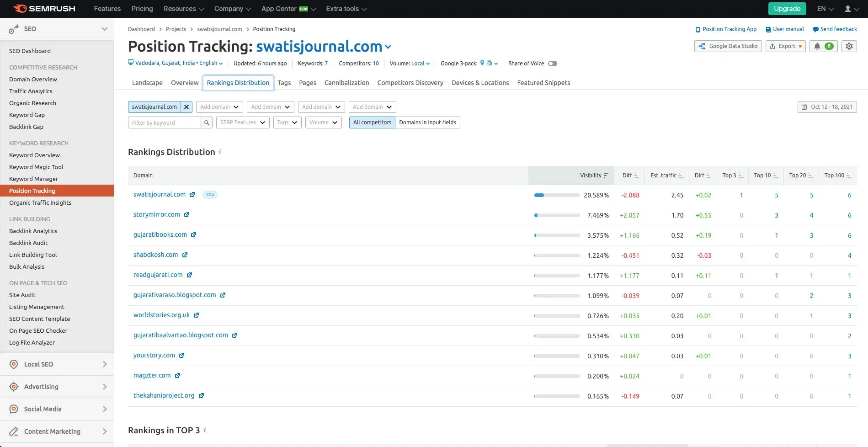Open Site Audit in the sidebar
This screenshot has height=447, width=868.
(22, 295)
